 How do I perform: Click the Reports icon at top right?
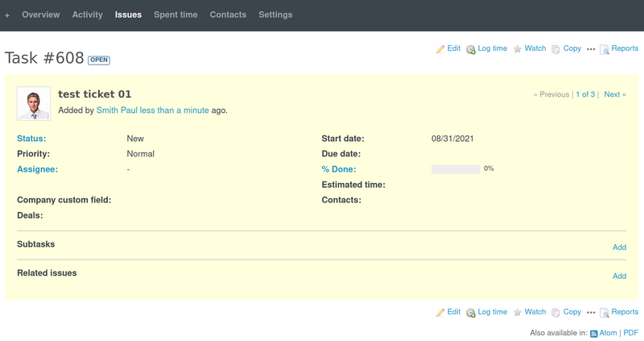(605, 49)
